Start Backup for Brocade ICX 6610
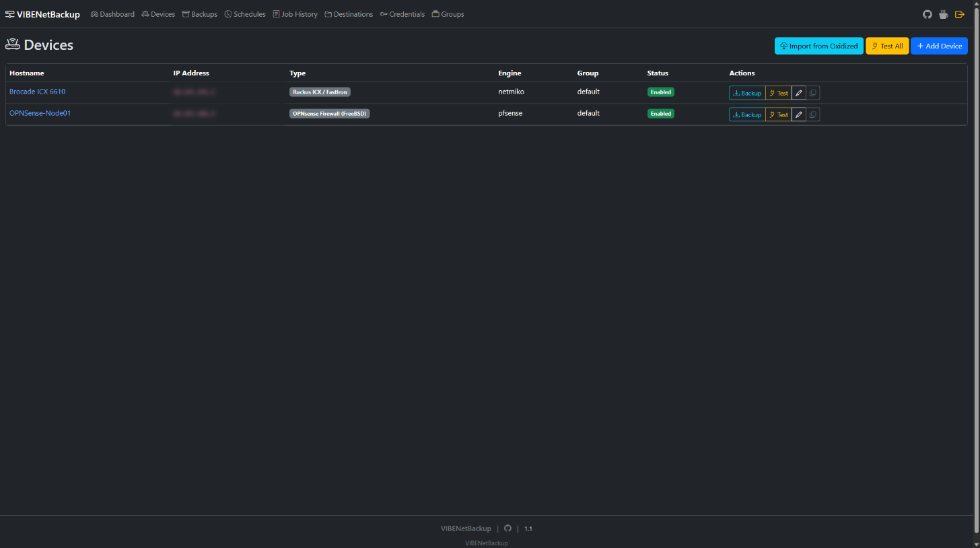The image size is (980, 548). coord(747,93)
